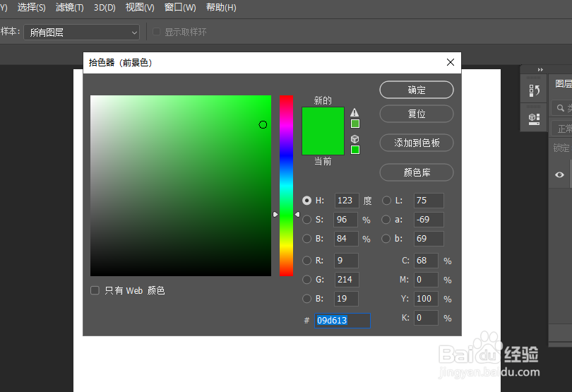This screenshot has width=572, height=392.
Task: Close the Color Picker dialog
Action: (451, 62)
